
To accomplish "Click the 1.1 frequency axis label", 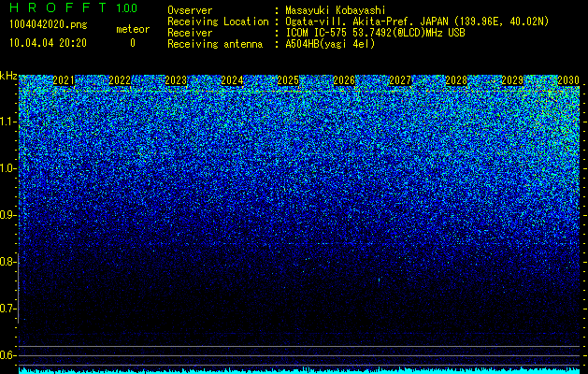I will 8,122.
